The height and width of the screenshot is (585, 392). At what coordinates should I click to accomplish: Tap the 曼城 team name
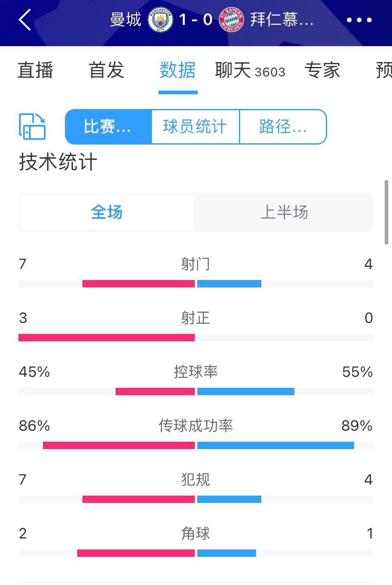[126, 20]
